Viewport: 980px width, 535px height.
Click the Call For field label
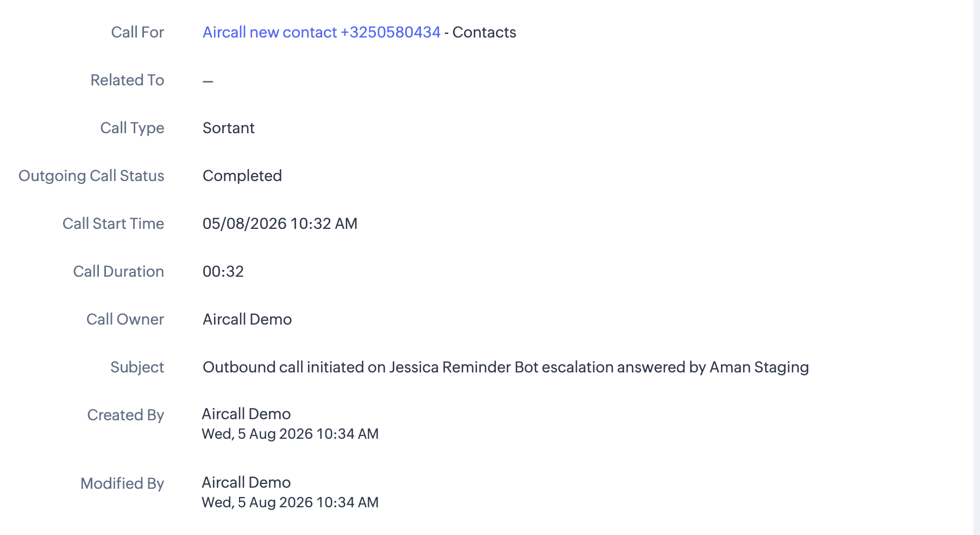click(137, 32)
